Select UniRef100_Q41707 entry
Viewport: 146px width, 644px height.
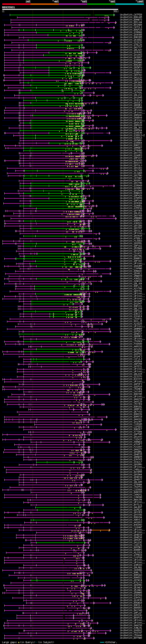tap(131, 48)
